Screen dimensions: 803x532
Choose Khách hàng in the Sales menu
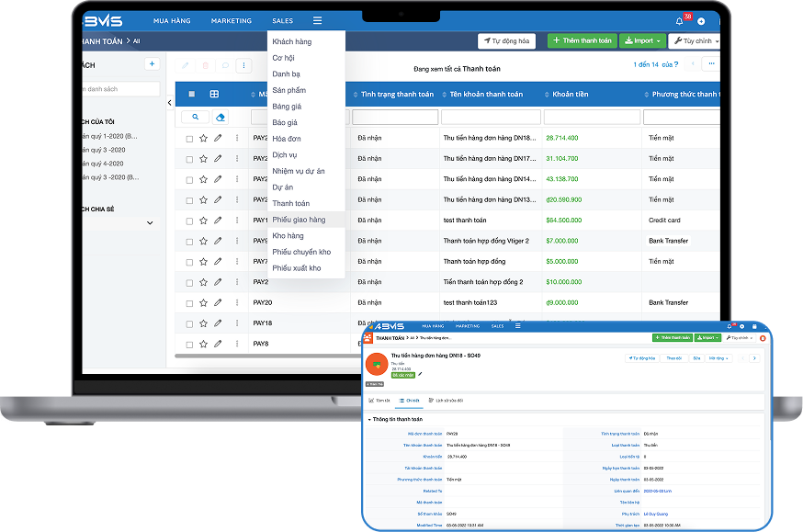pos(292,42)
